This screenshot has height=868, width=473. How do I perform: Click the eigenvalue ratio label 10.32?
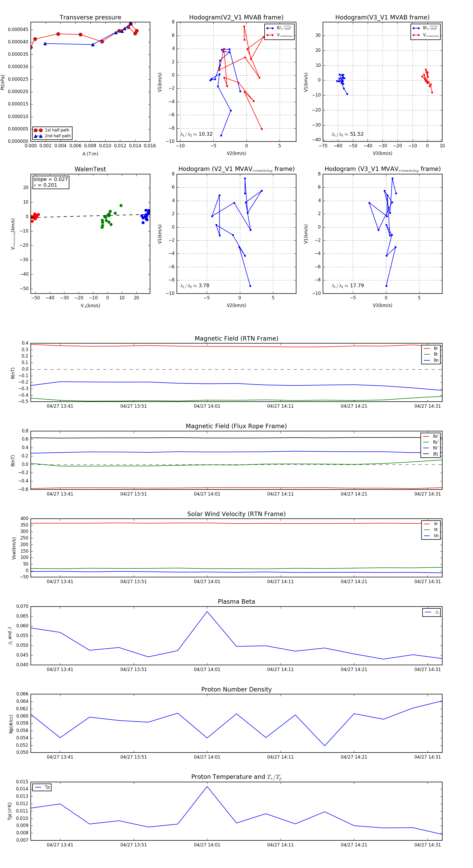pos(196,134)
